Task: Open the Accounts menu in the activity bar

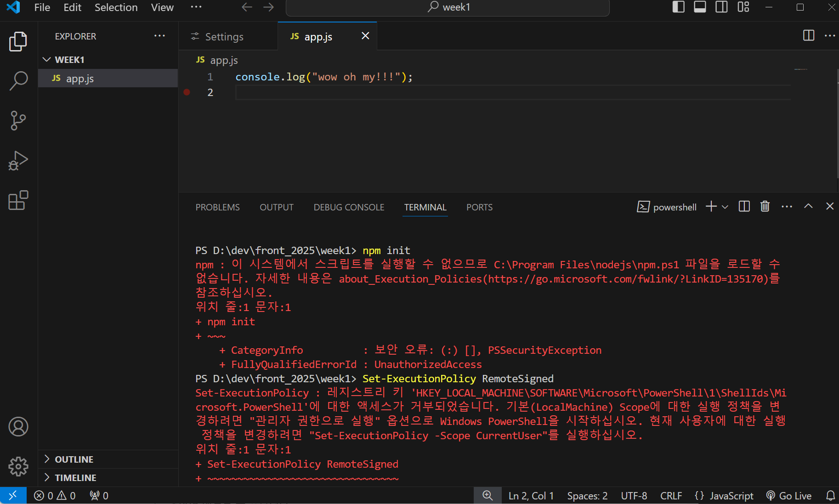Action: 18,426
